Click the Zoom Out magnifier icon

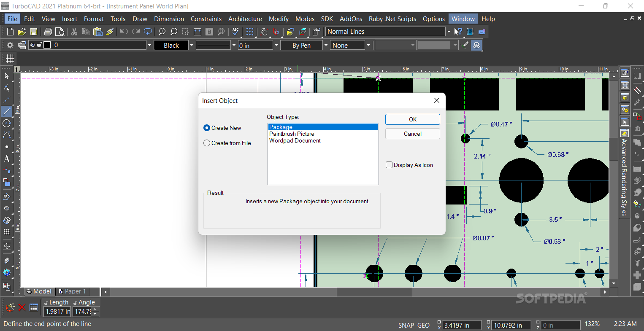tap(174, 32)
